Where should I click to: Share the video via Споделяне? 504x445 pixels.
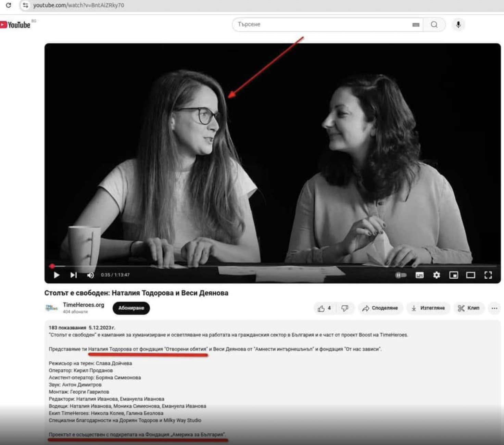pyautogui.click(x=380, y=308)
